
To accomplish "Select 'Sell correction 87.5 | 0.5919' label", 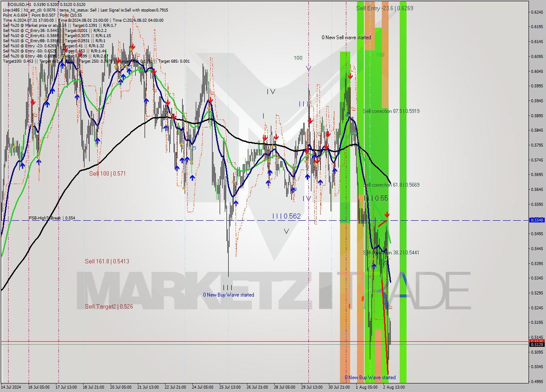I will pos(391,111).
